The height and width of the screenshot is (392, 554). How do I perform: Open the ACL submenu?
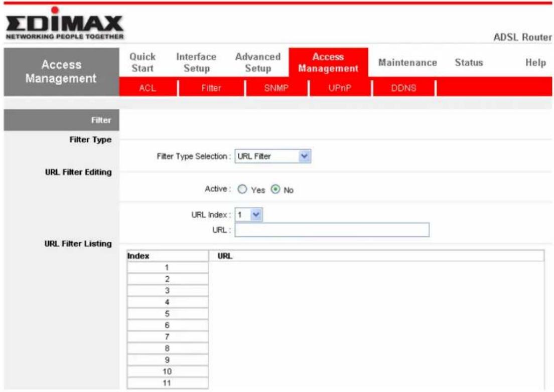pos(148,88)
